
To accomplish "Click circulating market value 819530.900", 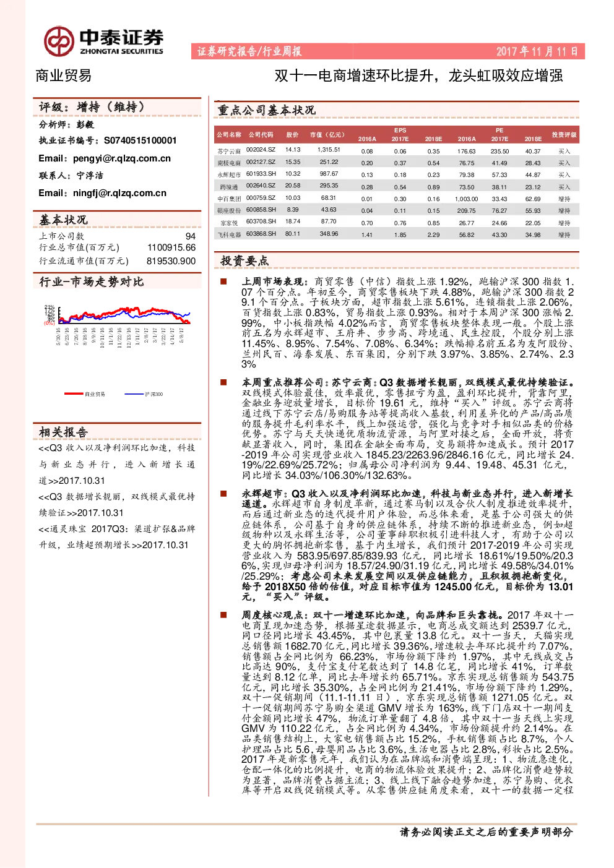I will click(171, 261).
